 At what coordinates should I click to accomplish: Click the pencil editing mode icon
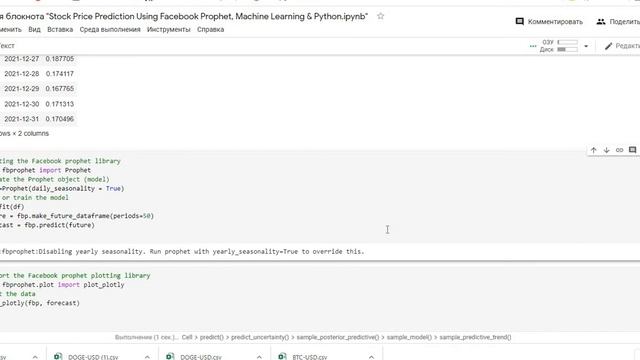coord(608,46)
